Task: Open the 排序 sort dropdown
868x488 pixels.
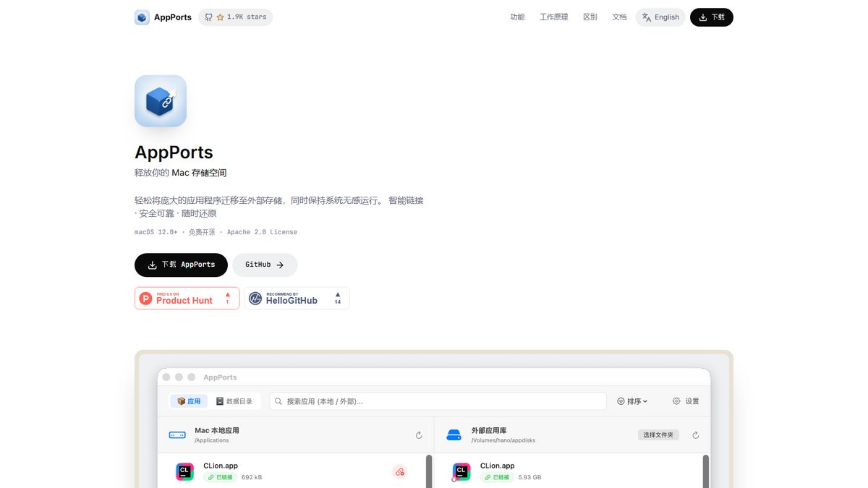Action: [x=632, y=401]
